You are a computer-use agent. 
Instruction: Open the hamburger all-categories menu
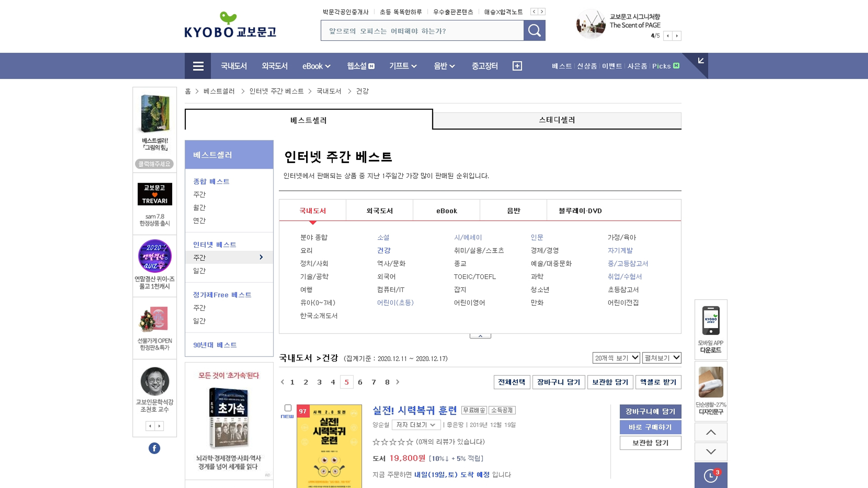pyautogui.click(x=198, y=66)
